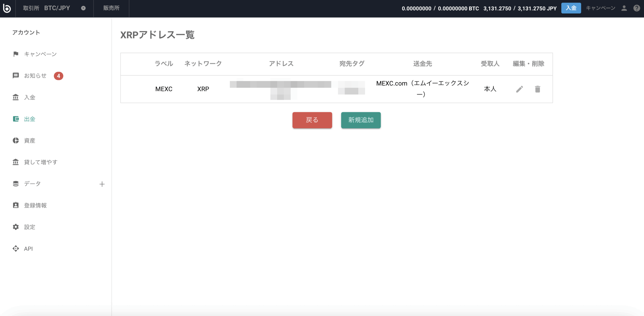Open 貸して増やす in the sidebar

pyautogui.click(x=41, y=162)
